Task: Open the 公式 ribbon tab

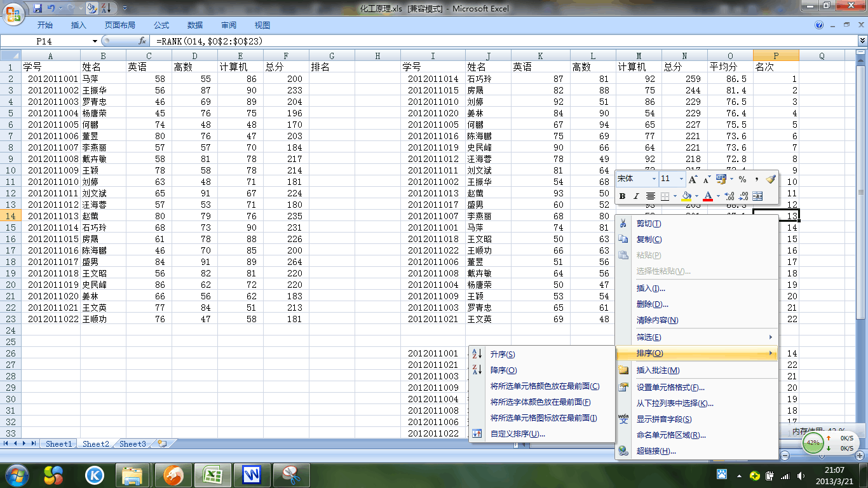Action: pos(161,25)
